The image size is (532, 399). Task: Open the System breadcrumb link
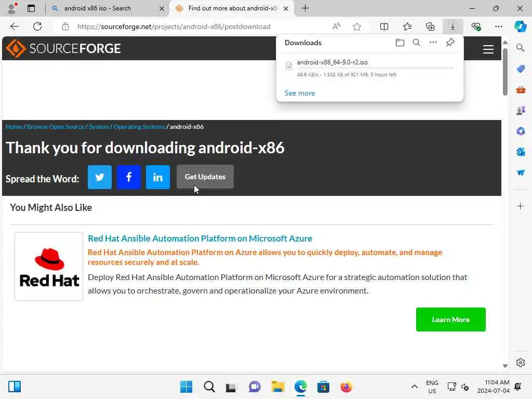tap(99, 127)
